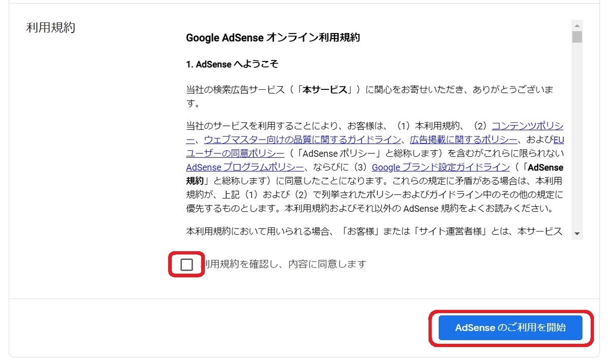Click the terms scrollbar thumb

(576, 37)
